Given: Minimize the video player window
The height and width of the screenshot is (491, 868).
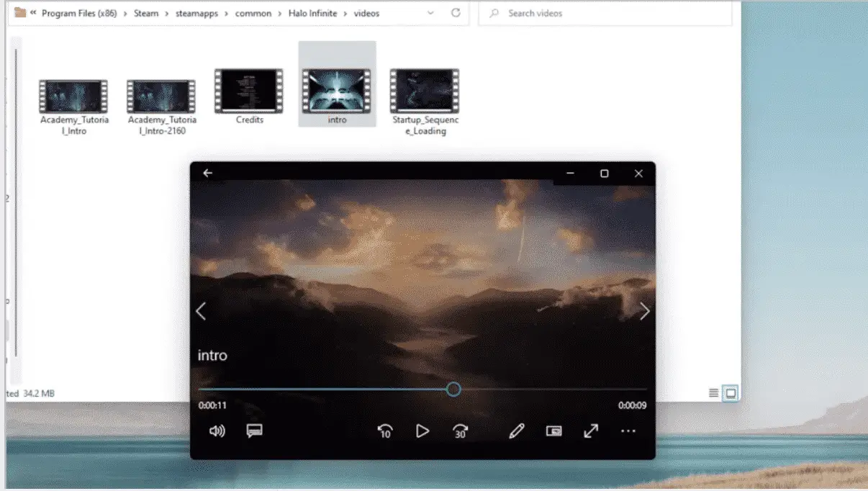Looking at the screenshot, I should [x=570, y=174].
